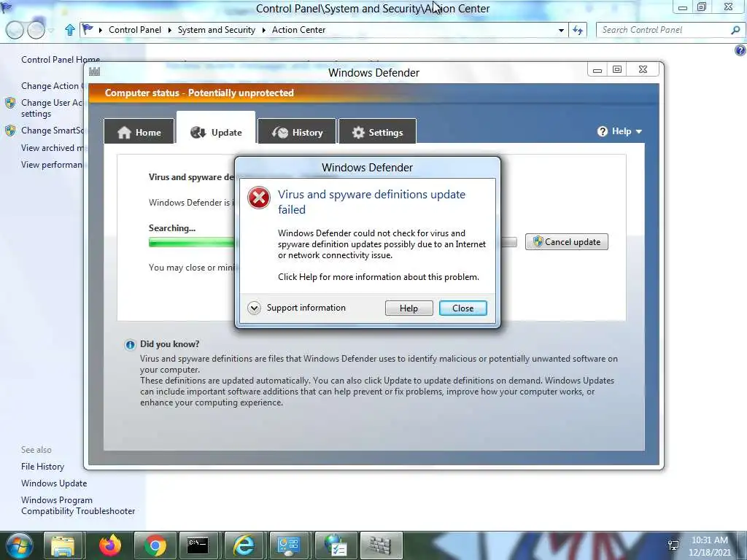Screen dimensions: 747x560
Task: Click the search magnifier icon
Action: 735,30
